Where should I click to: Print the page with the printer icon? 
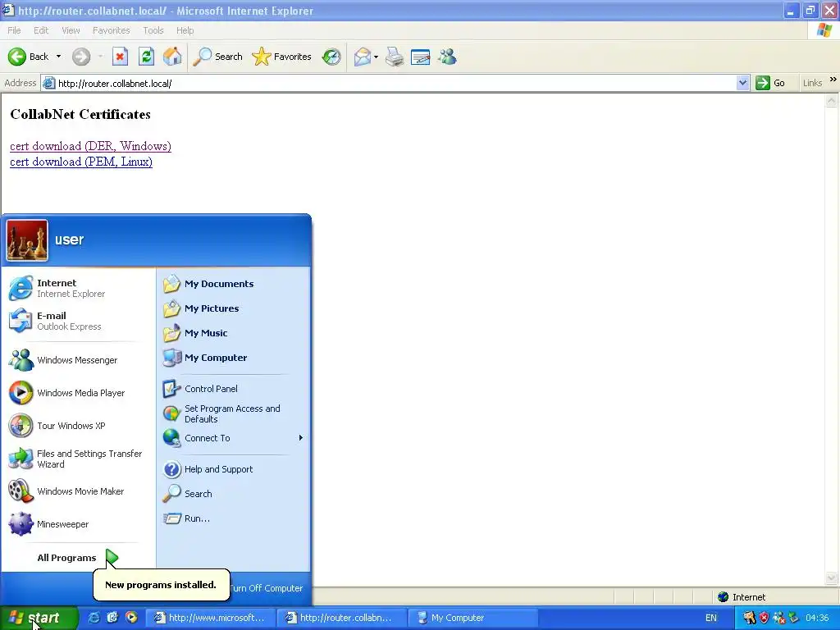pos(395,57)
